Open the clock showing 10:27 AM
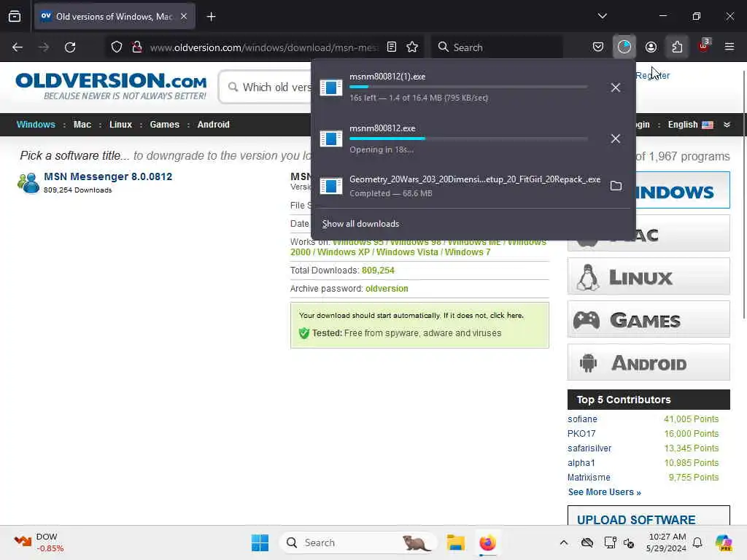The image size is (747, 560). click(667, 542)
